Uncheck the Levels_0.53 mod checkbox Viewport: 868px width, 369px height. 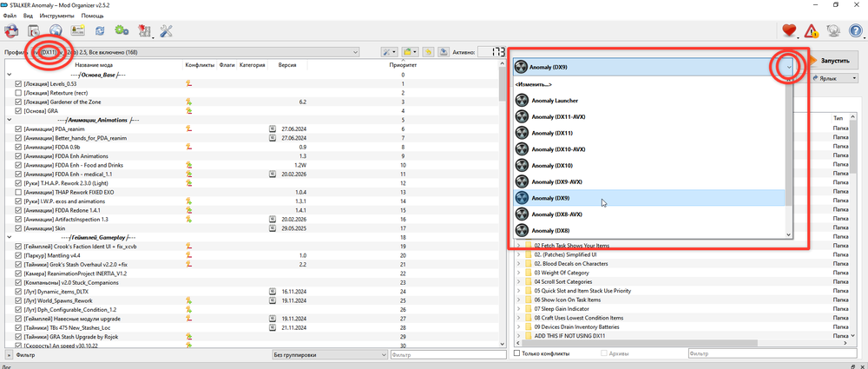[x=18, y=83]
